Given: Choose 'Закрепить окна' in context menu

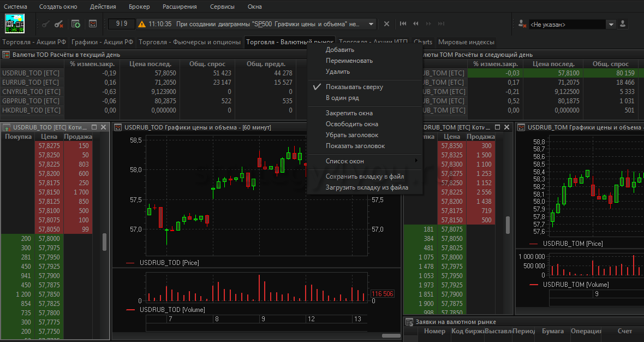Looking at the screenshot, I should click(x=349, y=113).
